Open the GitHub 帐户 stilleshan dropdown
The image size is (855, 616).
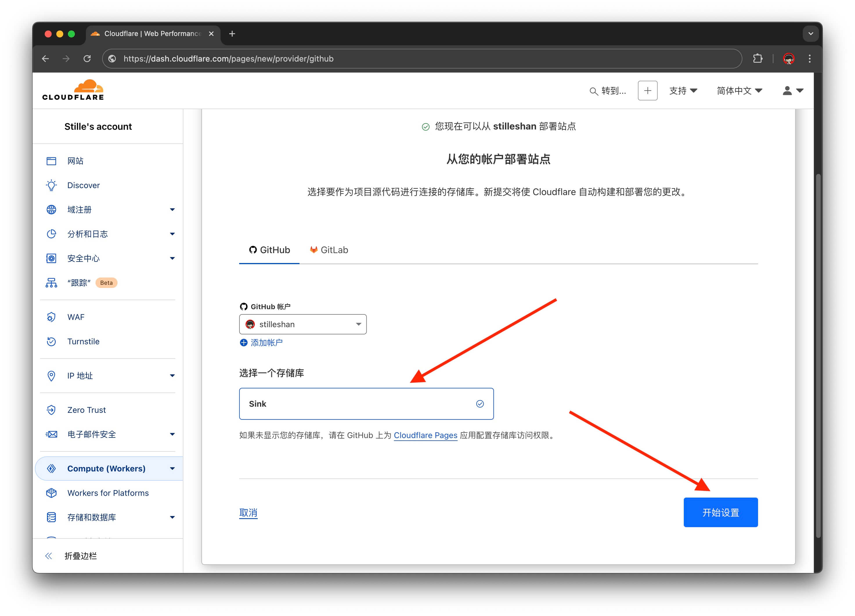303,324
